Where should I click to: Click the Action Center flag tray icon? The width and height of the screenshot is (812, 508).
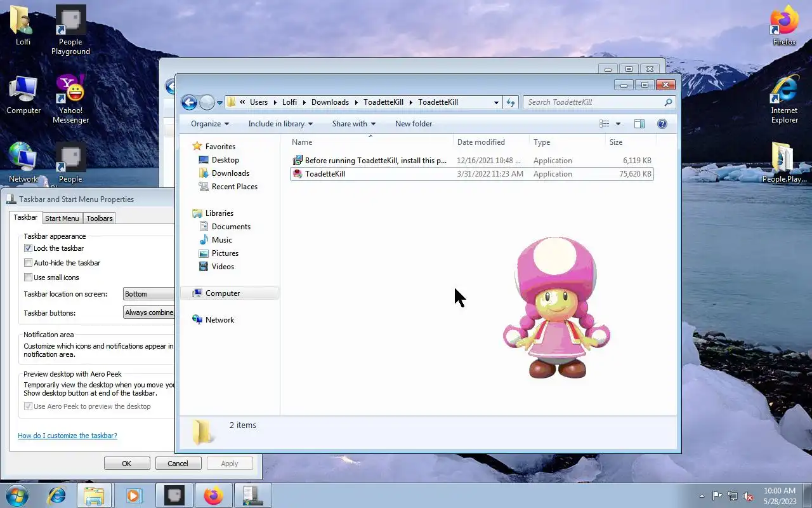[x=717, y=496]
